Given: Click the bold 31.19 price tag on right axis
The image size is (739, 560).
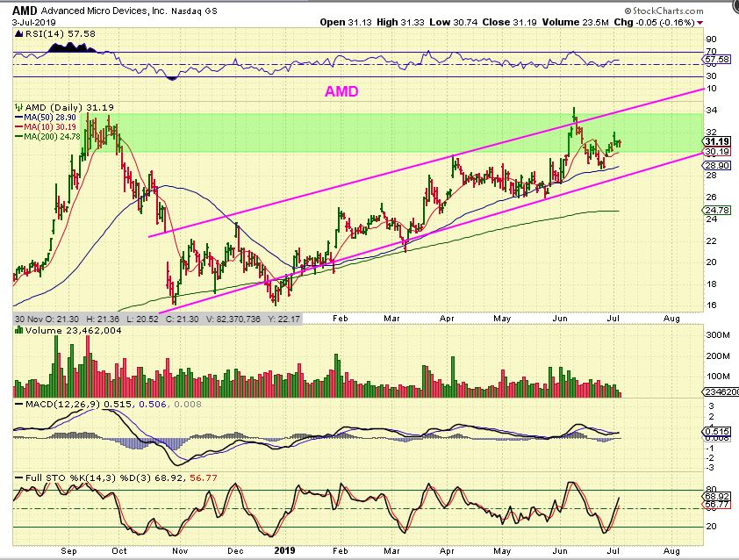Looking at the screenshot, I should (717, 141).
